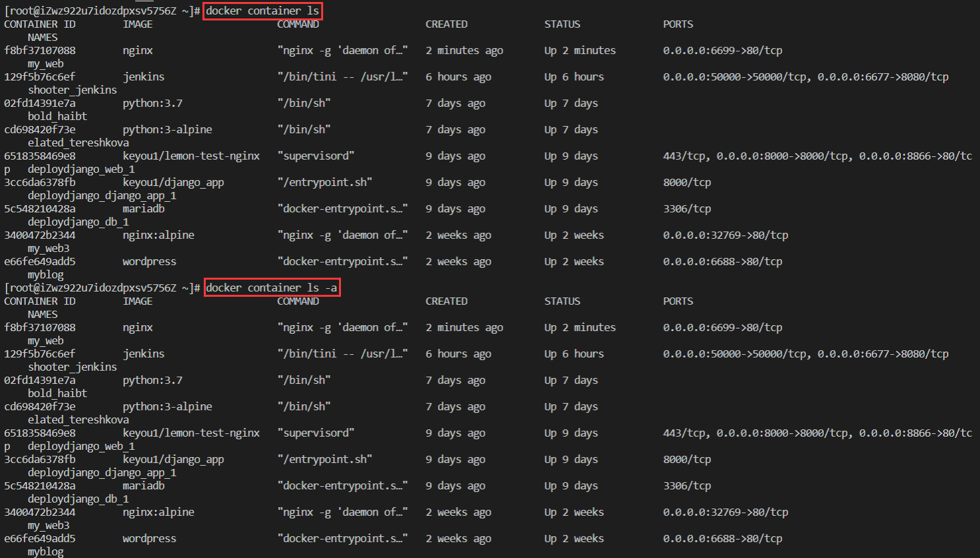Screen dimensions: 980x558
Task: Select the "supervisord" command in top listing
Action: pos(316,156)
